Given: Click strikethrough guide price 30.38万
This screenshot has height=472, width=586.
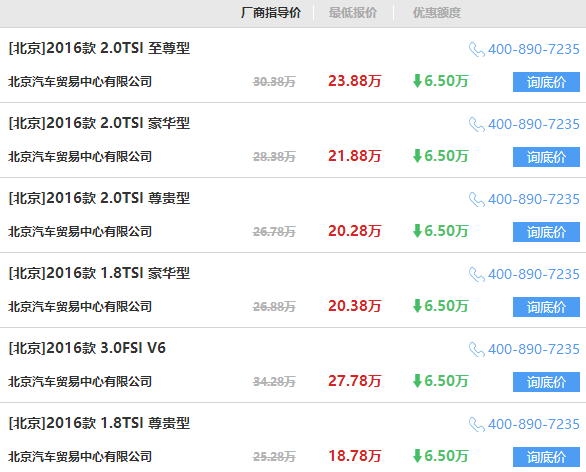Looking at the screenshot, I should point(274,82).
